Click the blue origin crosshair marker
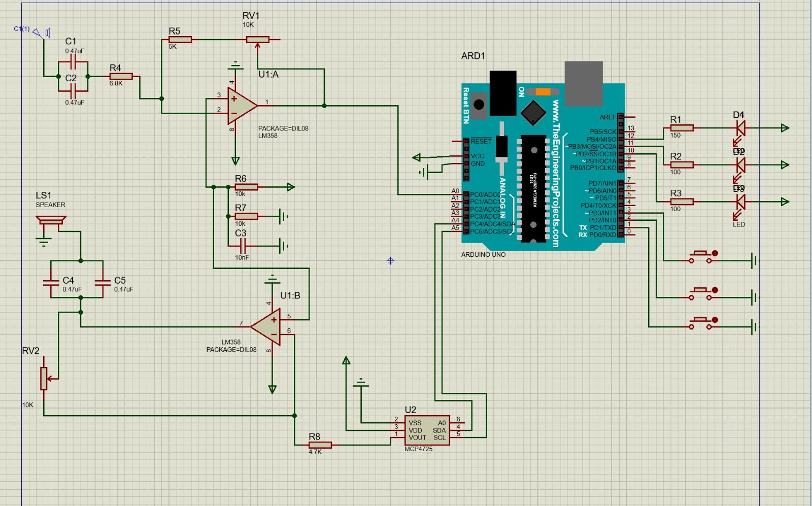The image size is (812, 506). point(390,261)
